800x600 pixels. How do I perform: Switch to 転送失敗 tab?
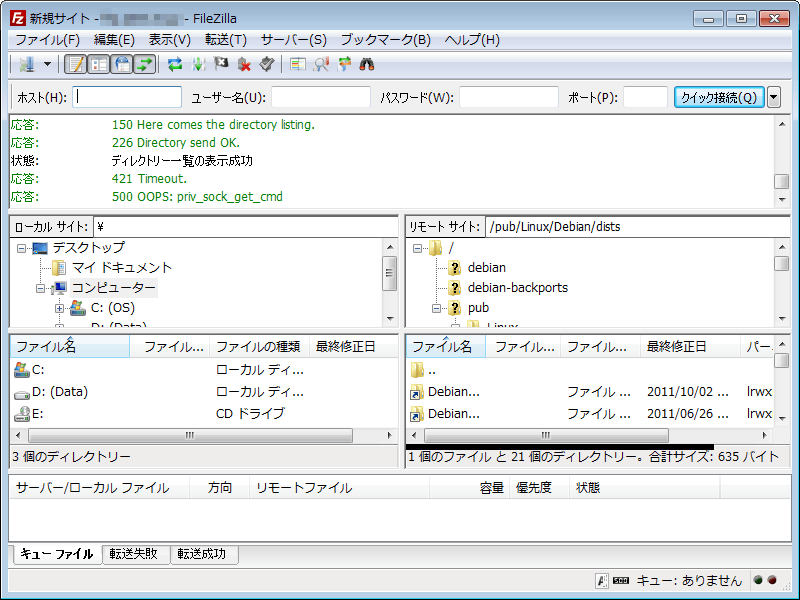(134, 554)
